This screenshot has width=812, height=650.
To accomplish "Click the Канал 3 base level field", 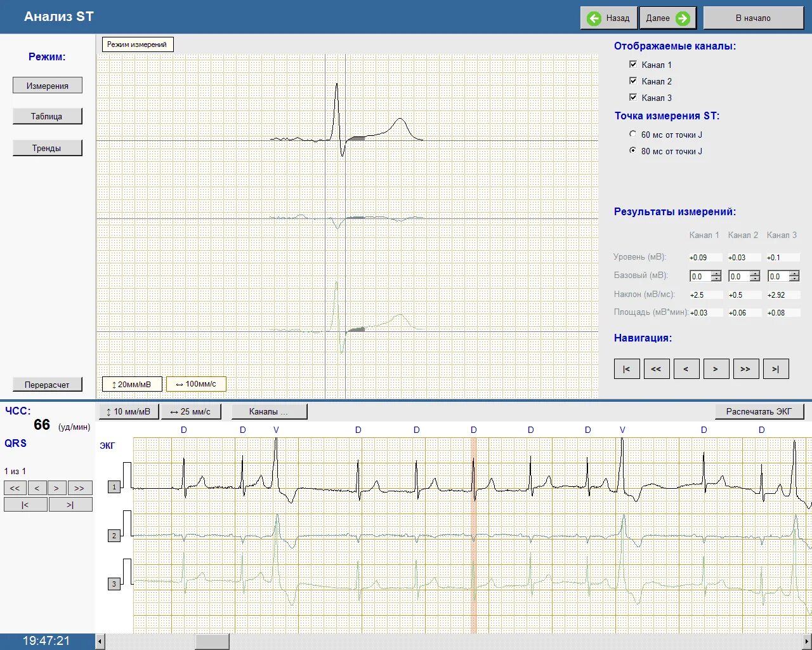I will (778, 276).
